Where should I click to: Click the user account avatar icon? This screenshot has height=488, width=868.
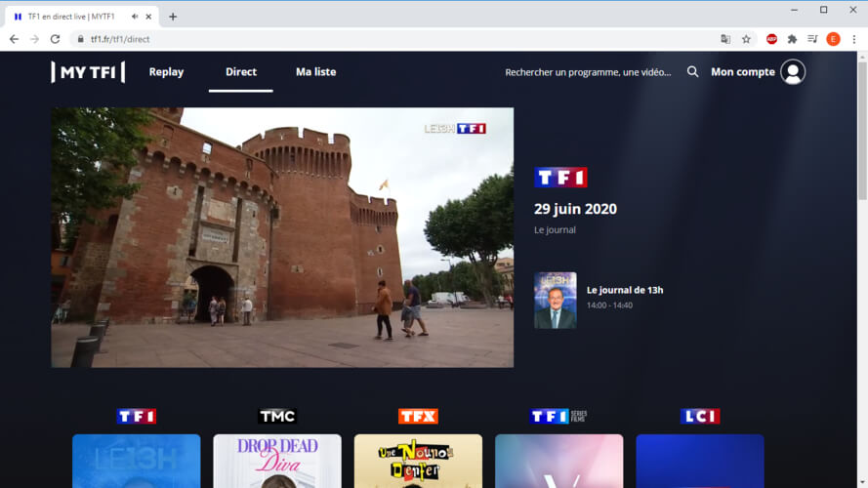click(x=793, y=72)
